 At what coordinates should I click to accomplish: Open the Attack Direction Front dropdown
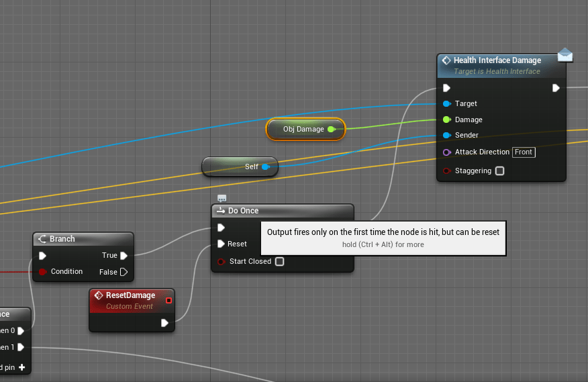click(524, 152)
